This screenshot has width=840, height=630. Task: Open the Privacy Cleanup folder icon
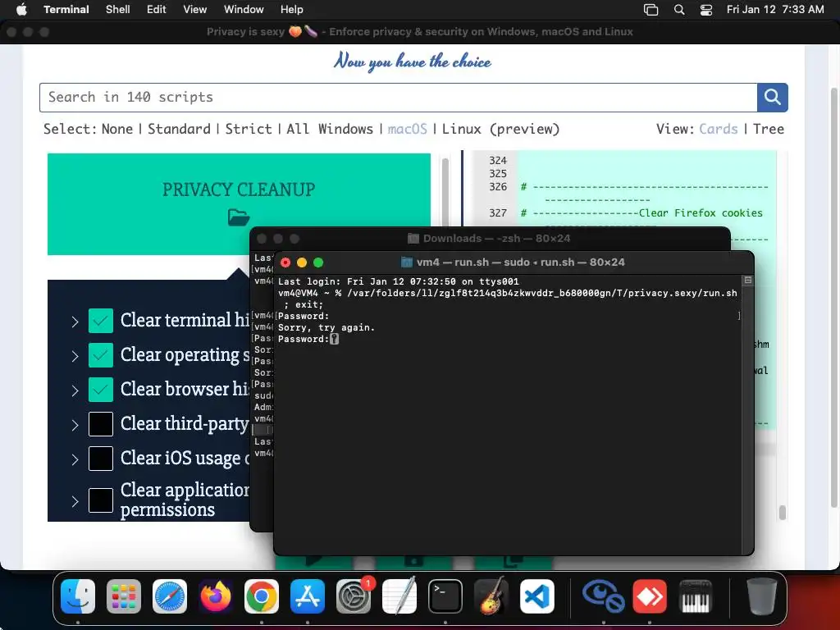point(239,217)
